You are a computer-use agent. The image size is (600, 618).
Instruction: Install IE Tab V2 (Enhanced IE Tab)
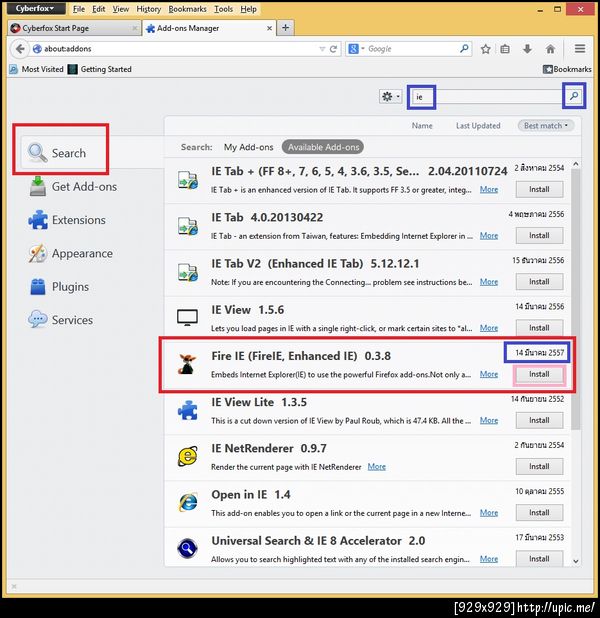coord(539,282)
